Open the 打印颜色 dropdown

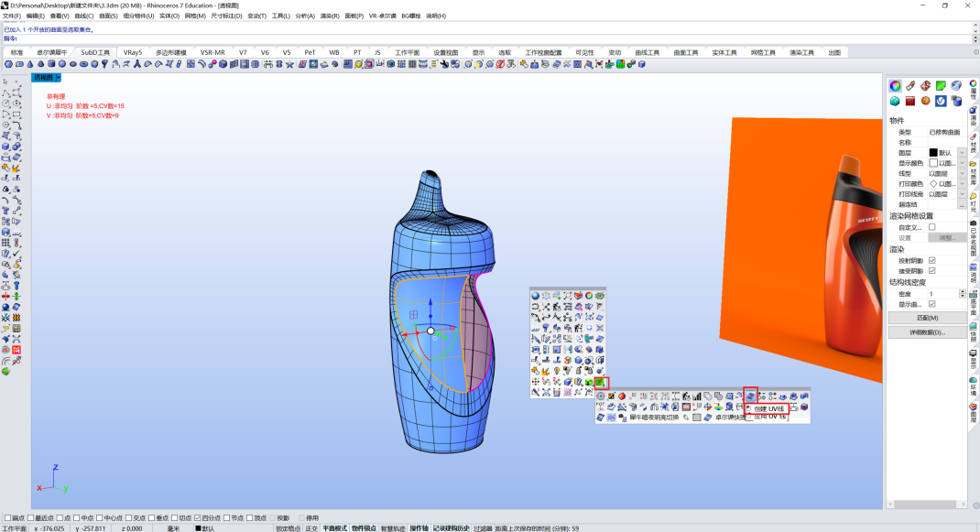962,184
